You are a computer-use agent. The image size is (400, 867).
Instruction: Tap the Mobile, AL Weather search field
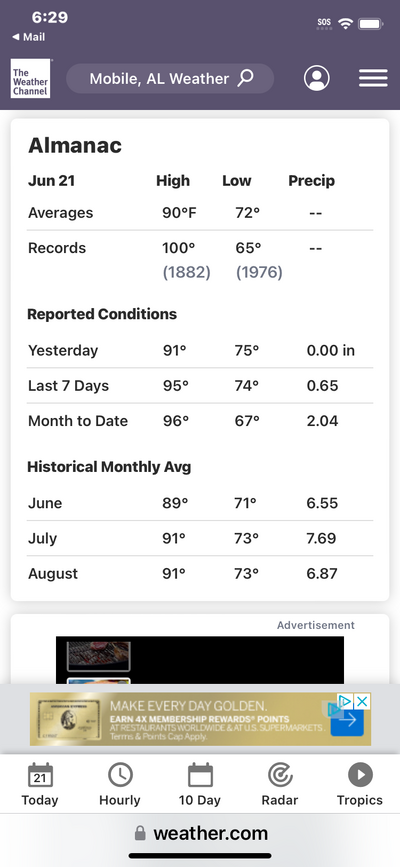click(170, 79)
